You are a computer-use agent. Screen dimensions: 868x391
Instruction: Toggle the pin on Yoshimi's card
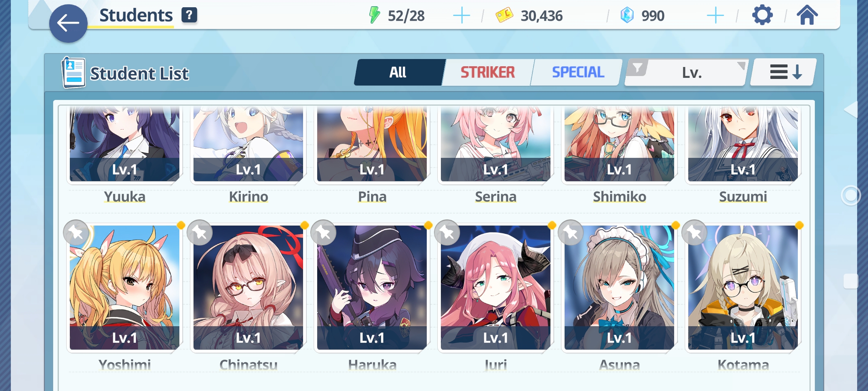click(x=76, y=232)
